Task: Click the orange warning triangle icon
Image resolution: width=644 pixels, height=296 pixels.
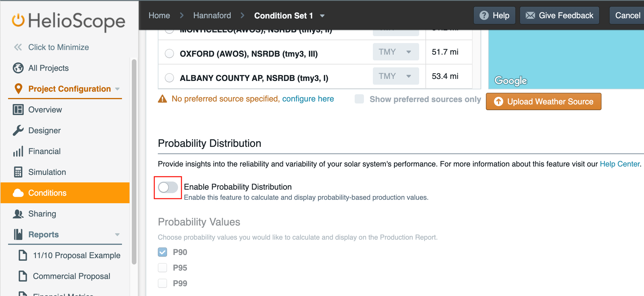Action: (x=162, y=99)
